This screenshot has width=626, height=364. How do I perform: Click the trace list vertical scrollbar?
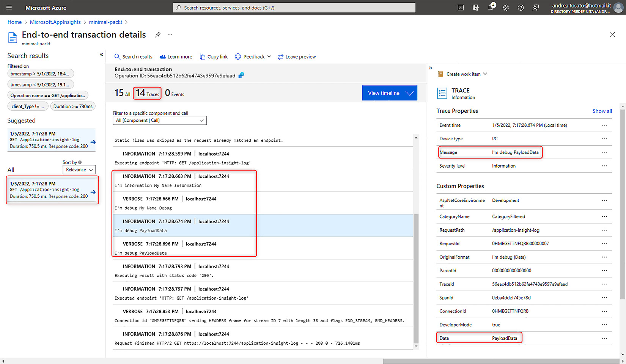point(416,279)
